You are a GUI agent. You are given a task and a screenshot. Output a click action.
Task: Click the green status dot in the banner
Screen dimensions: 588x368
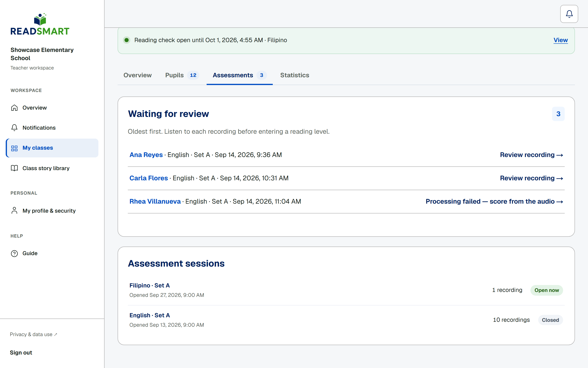point(126,40)
